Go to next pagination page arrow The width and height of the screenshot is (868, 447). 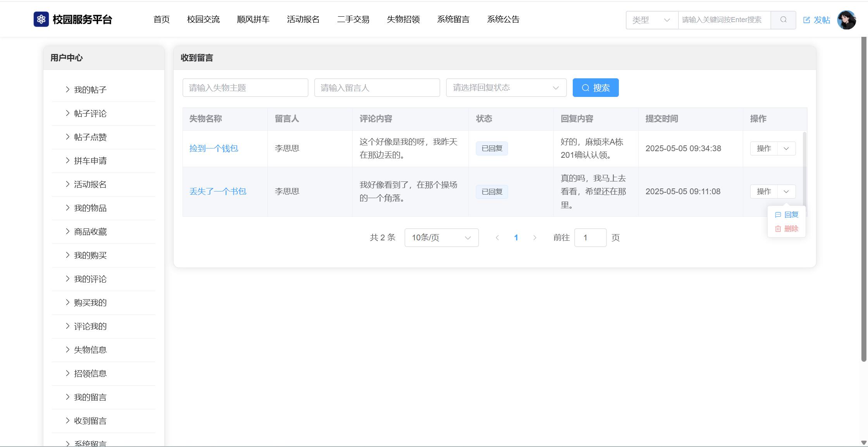(x=535, y=238)
